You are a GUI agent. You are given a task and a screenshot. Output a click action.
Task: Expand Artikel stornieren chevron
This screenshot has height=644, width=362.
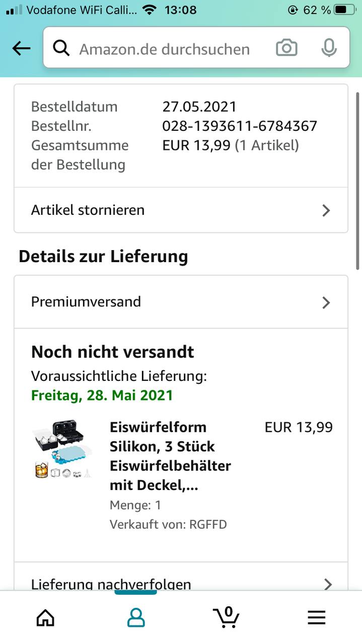tap(326, 210)
